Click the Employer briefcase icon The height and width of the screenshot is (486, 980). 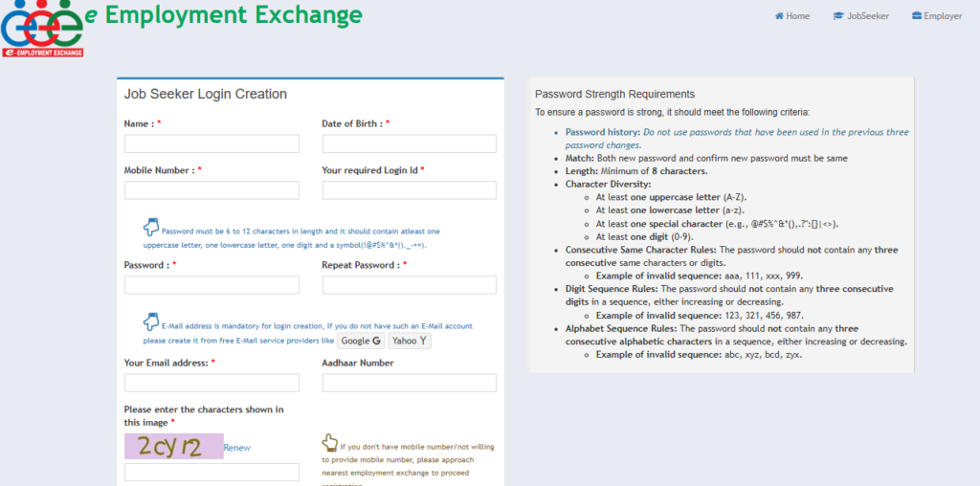click(x=916, y=16)
